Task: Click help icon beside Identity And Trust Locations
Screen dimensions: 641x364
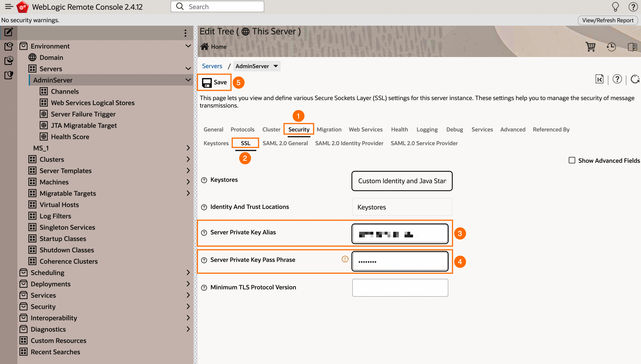Action: (x=204, y=207)
